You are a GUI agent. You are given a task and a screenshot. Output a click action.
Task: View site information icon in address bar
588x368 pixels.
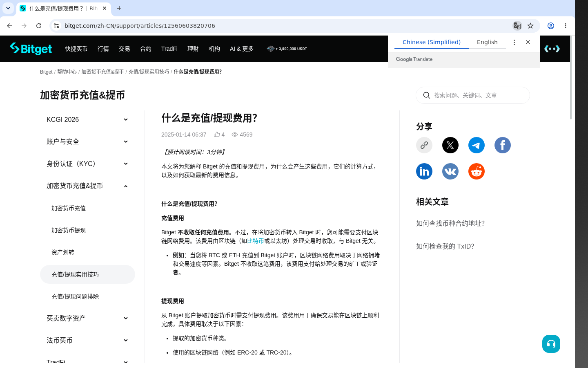pos(56,26)
